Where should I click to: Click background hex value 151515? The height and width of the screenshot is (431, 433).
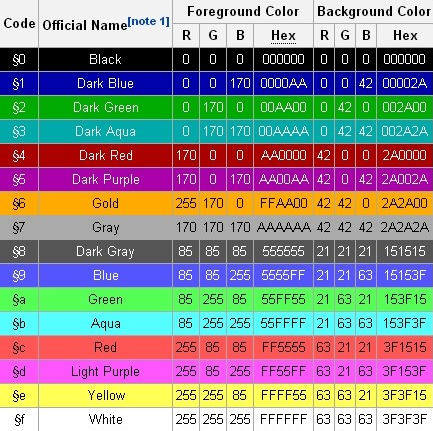coord(405,251)
